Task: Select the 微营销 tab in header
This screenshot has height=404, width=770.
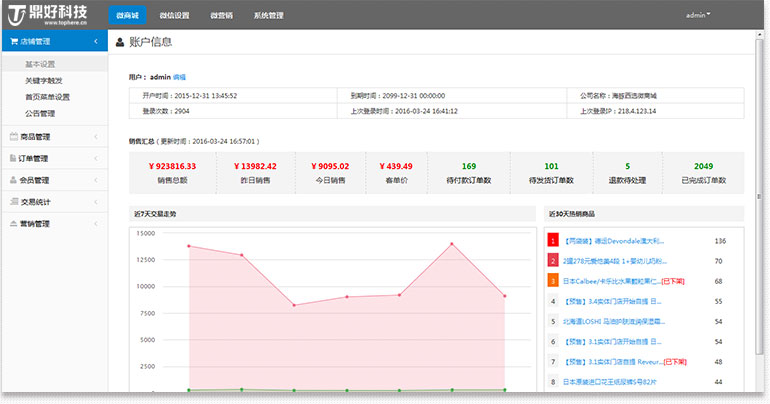Action: [222, 15]
